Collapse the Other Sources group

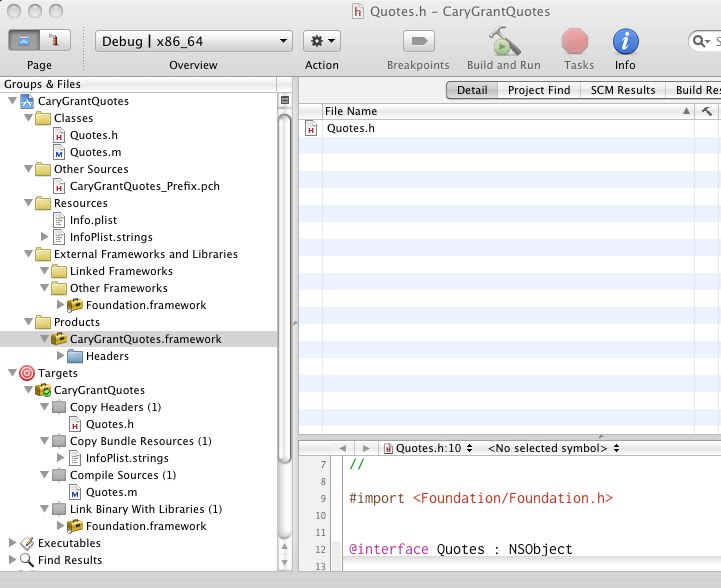click(x=29, y=168)
